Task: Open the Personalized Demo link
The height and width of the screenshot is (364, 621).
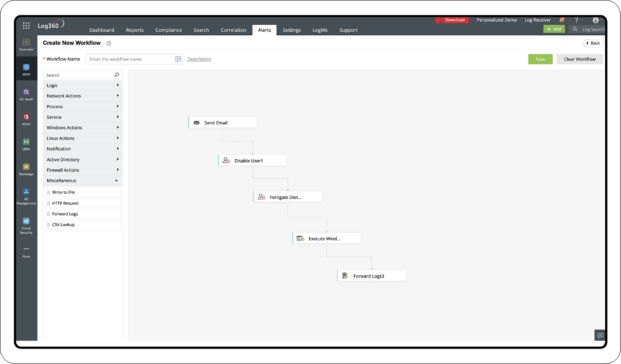Action: click(497, 20)
